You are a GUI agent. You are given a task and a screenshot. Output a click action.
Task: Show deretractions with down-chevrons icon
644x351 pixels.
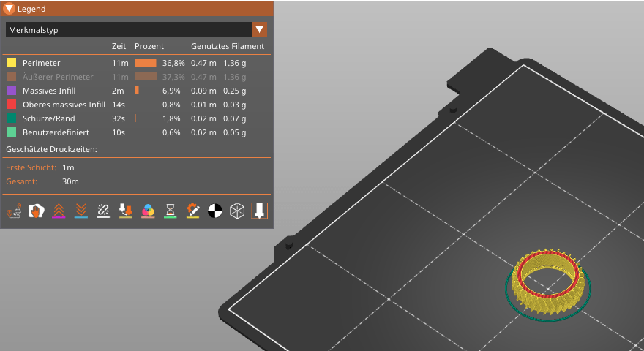click(81, 211)
